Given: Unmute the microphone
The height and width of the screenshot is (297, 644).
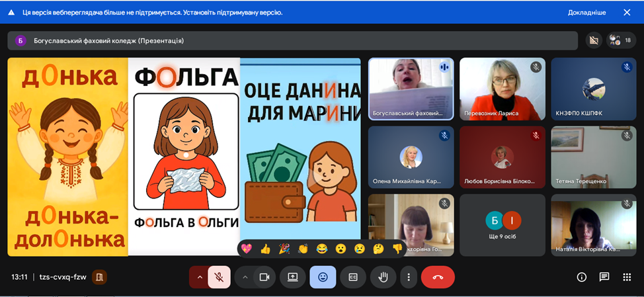Looking at the screenshot, I should coord(220,277).
